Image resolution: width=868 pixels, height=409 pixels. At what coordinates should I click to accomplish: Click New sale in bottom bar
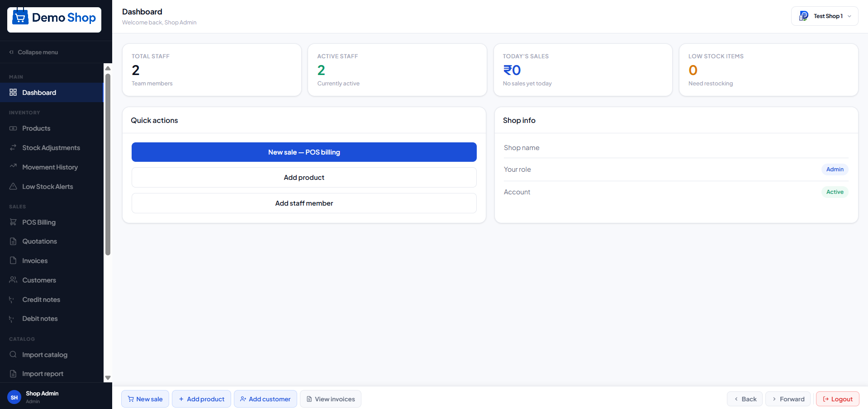(x=145, y=399)
